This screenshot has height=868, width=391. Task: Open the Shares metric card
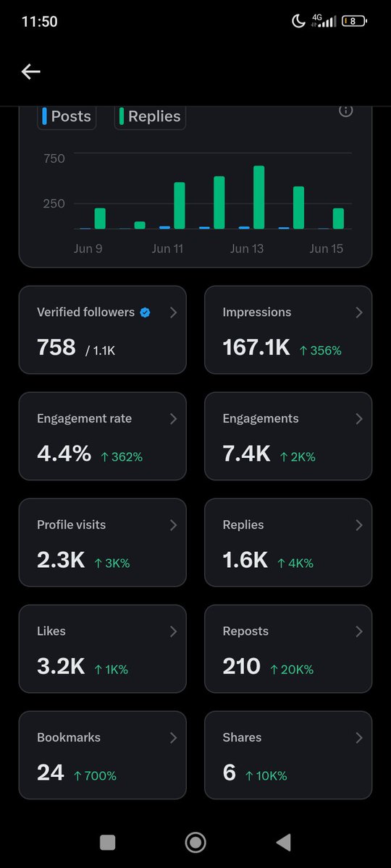288,755
